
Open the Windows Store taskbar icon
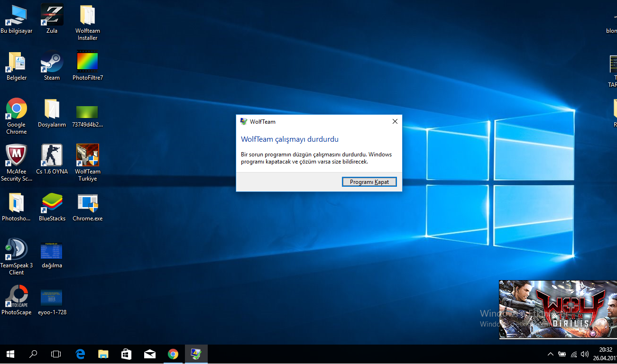pyautogui.click(x=126, y=354)
